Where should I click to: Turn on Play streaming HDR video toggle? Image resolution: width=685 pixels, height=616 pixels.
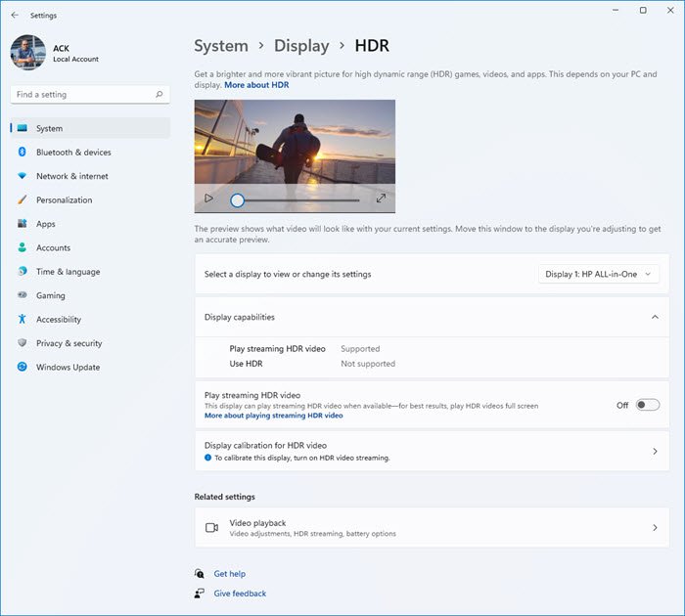tap(647, 405)
